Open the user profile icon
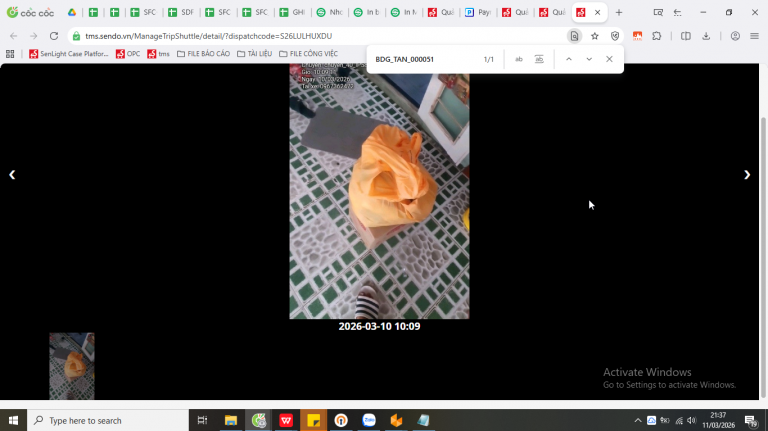 (x=735, y=36)
